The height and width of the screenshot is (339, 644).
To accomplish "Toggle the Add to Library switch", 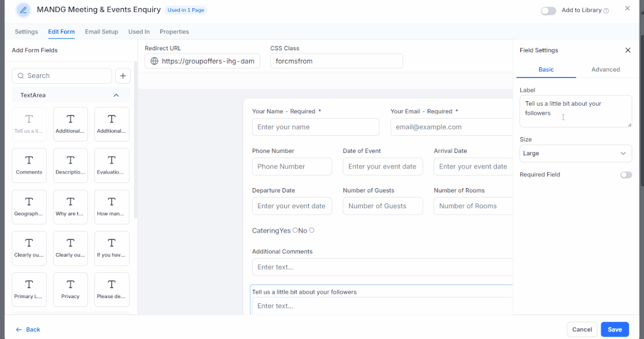I will 548,11.
